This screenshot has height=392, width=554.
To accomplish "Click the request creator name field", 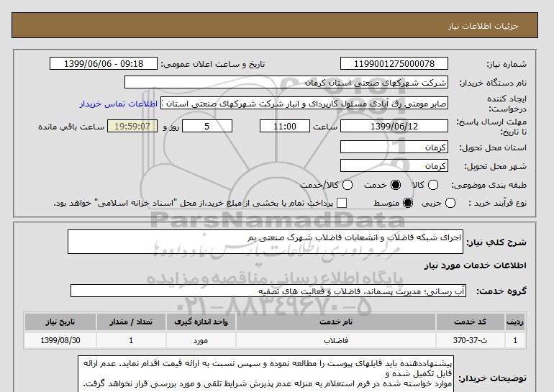I will 304,104.
